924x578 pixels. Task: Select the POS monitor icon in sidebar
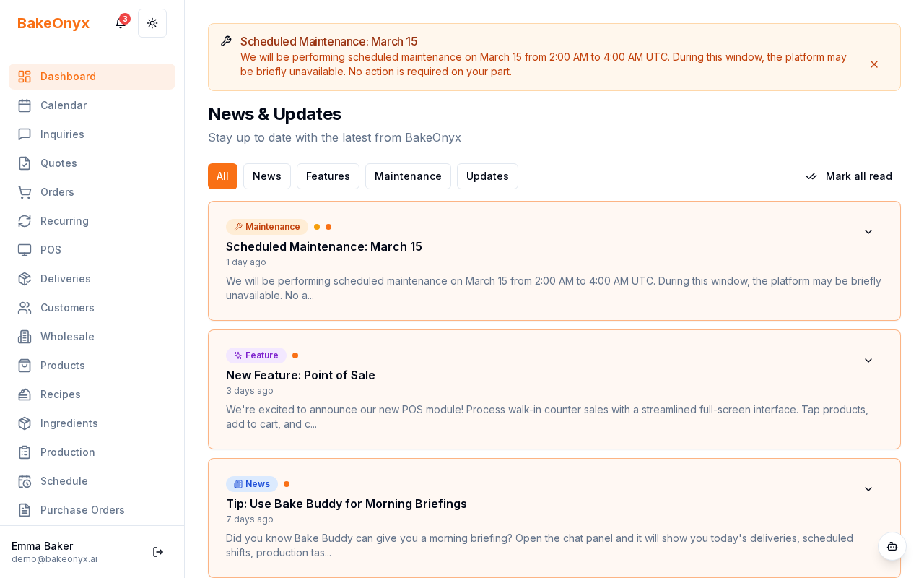click(25, 250)
